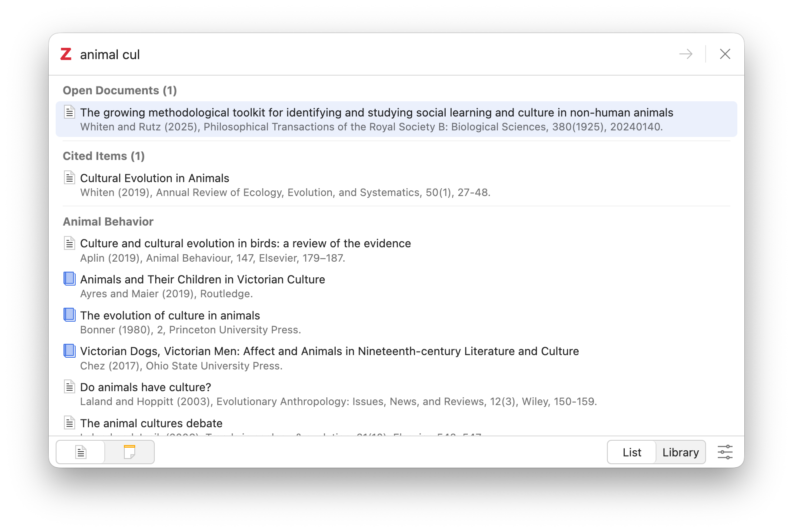Select the List view tab

632,452
